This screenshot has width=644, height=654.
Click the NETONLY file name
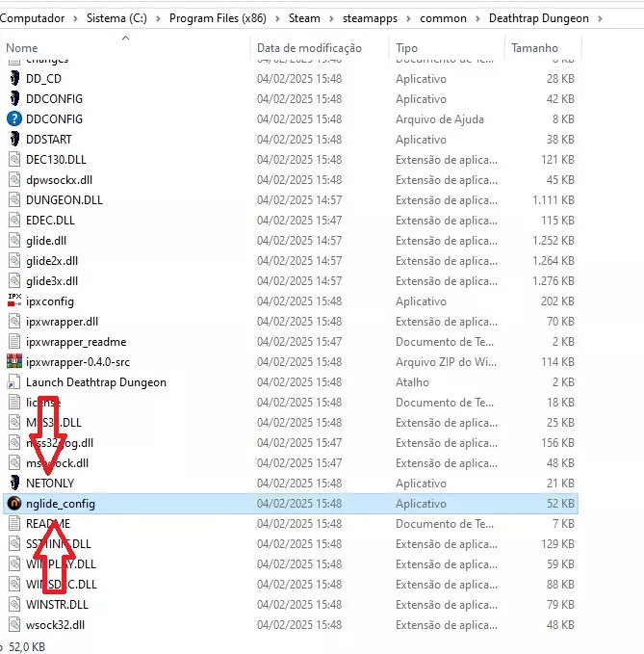click(x=50, y=484)
